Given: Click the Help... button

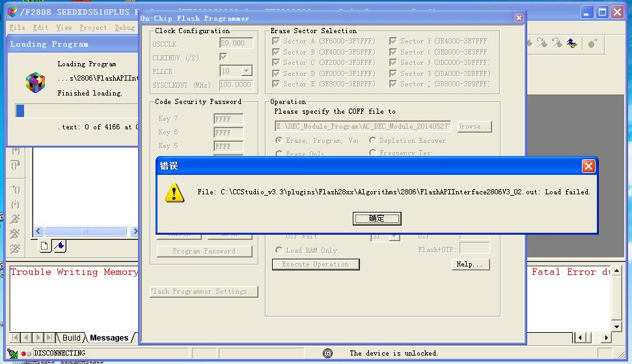Looking at the screenshot, I should tap(469, 264).
